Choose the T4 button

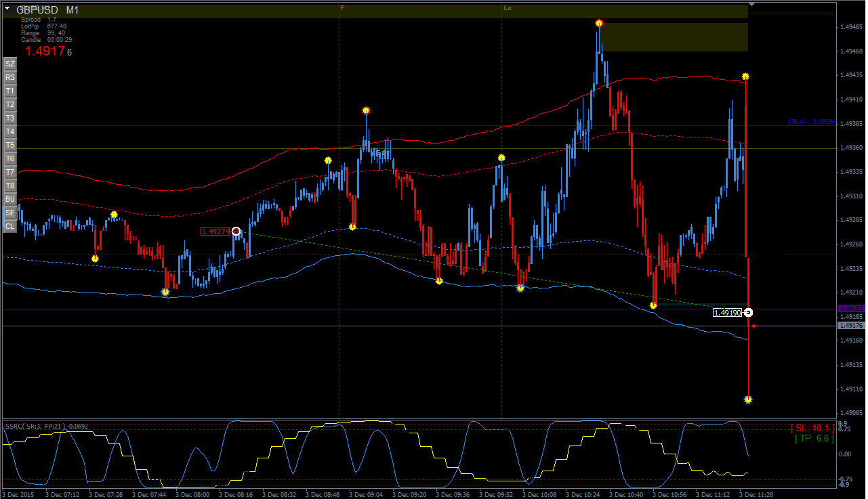click(x=10, y=131)
